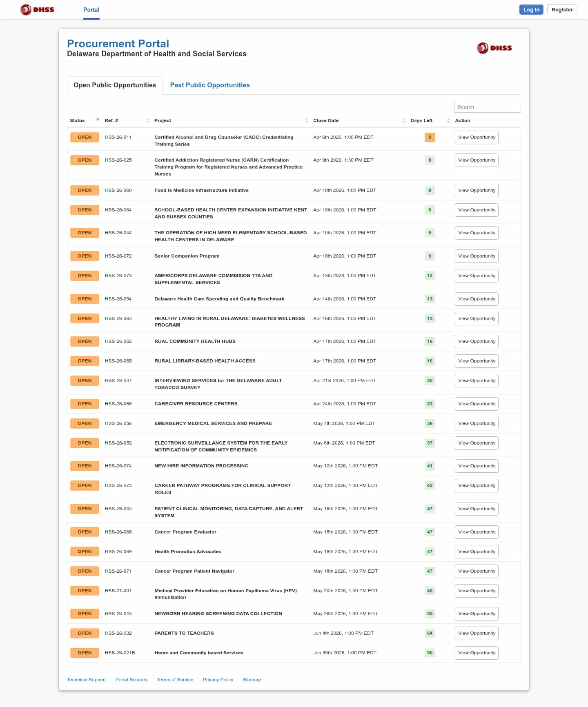Screen dimensions: 588x707
Task: Open the Technical Support footer link
Action: click(x=86, y=680)
